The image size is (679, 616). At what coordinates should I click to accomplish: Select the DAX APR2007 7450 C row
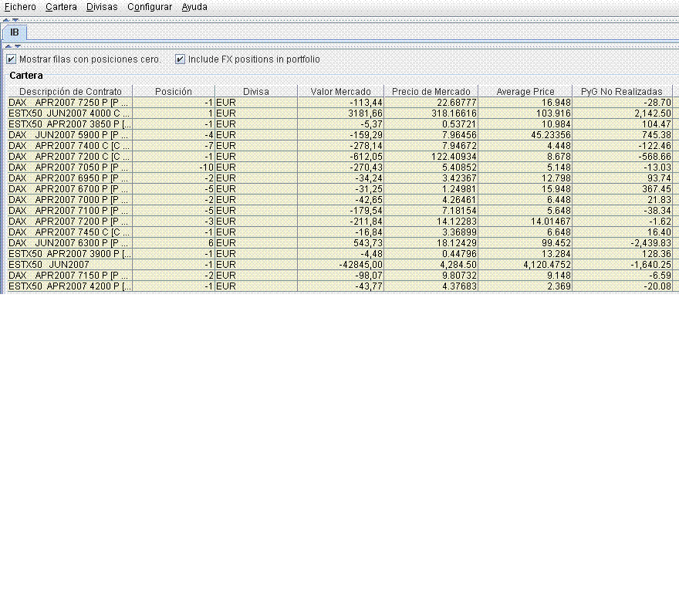[x=69, y=232]
